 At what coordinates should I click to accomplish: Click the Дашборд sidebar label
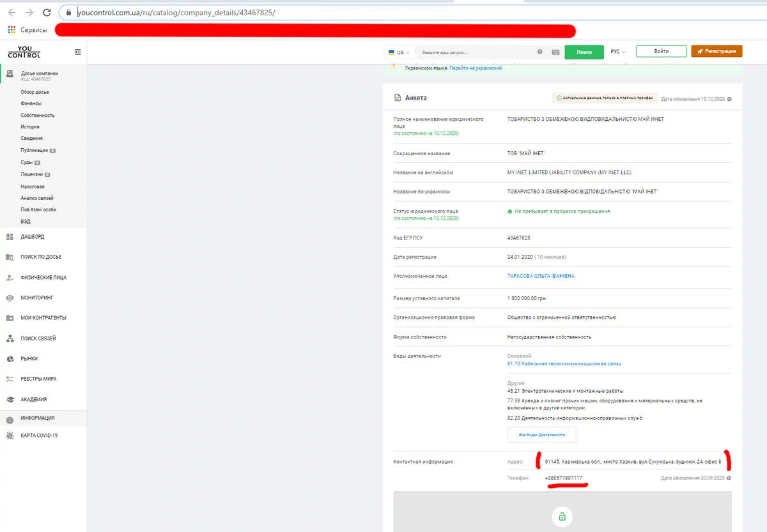tap(33, 237)
